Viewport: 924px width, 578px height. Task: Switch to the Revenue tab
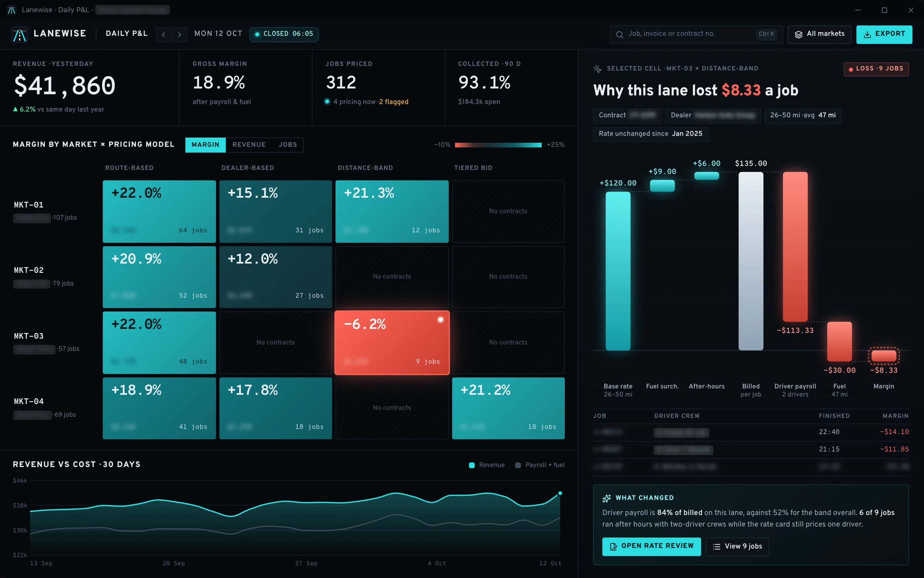click(249, 145)
